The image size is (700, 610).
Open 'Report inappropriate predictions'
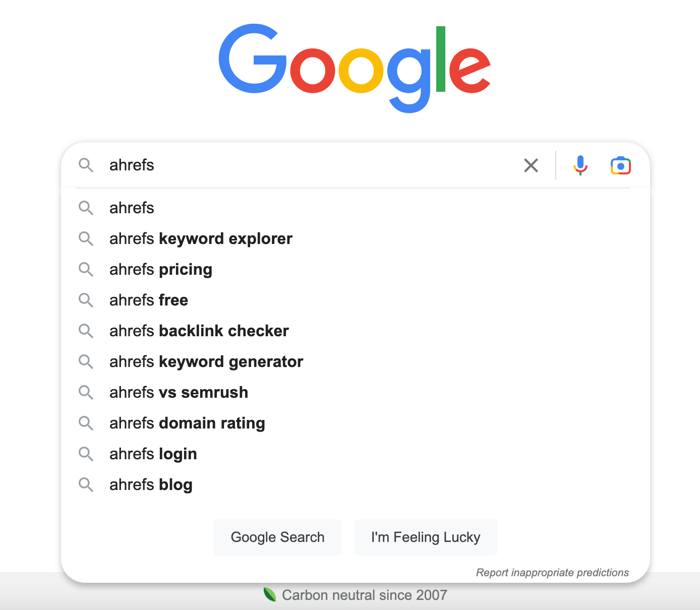553,573
